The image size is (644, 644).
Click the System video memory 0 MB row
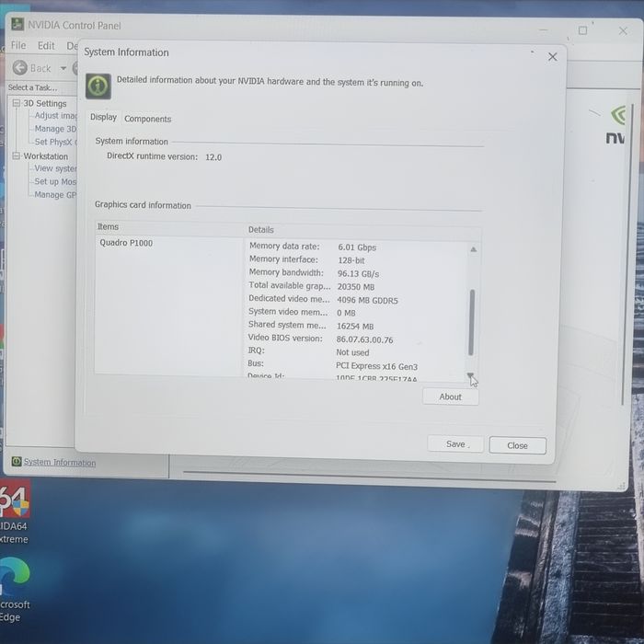302,312
